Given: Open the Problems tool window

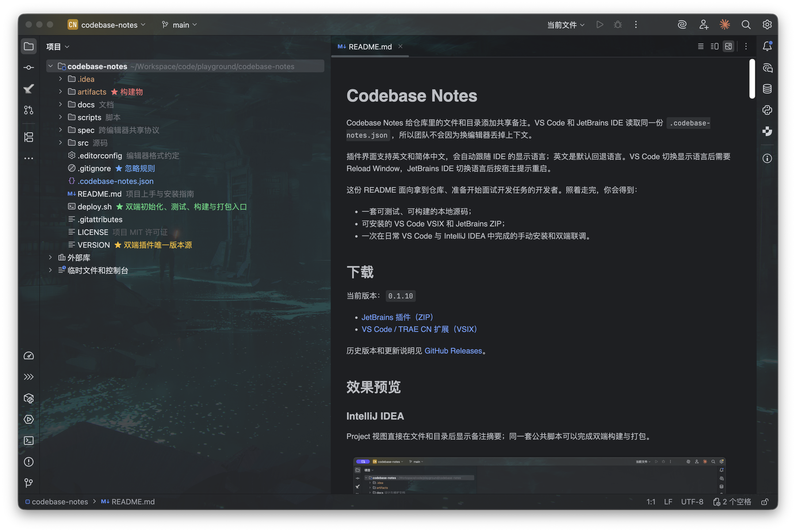Looking at the screenshot, I should tap(29, 462).
